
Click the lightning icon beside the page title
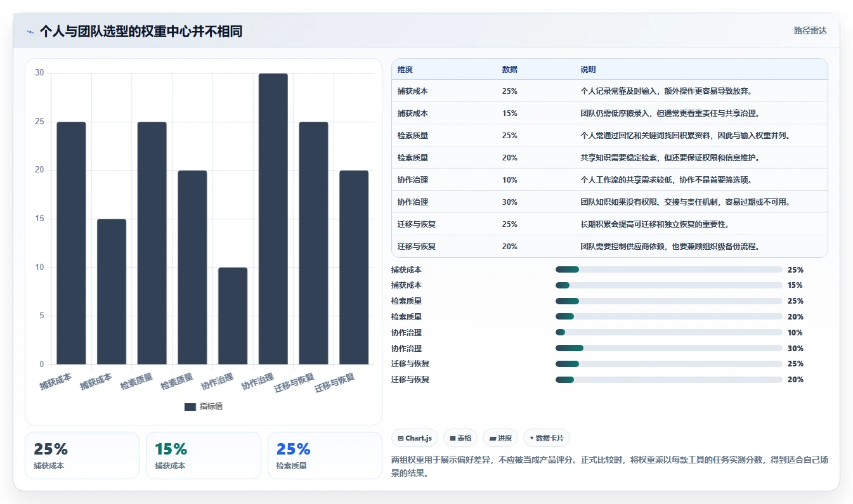(30, 32)
